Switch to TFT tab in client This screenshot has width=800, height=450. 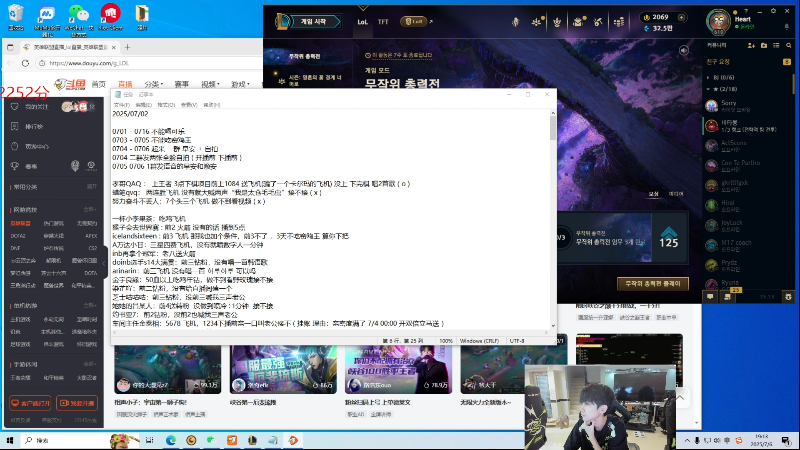tap(383, 22)
